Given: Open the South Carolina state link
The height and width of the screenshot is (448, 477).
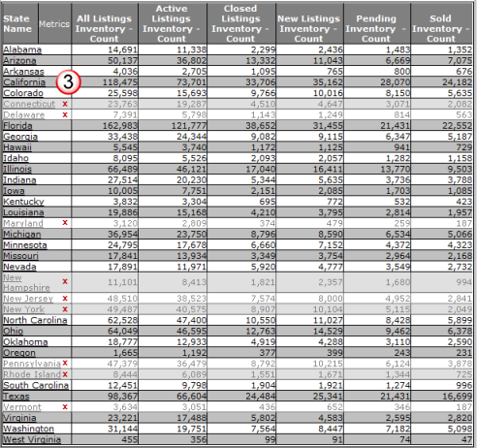Looking at the screenshot, I should (x=36, y=385).
